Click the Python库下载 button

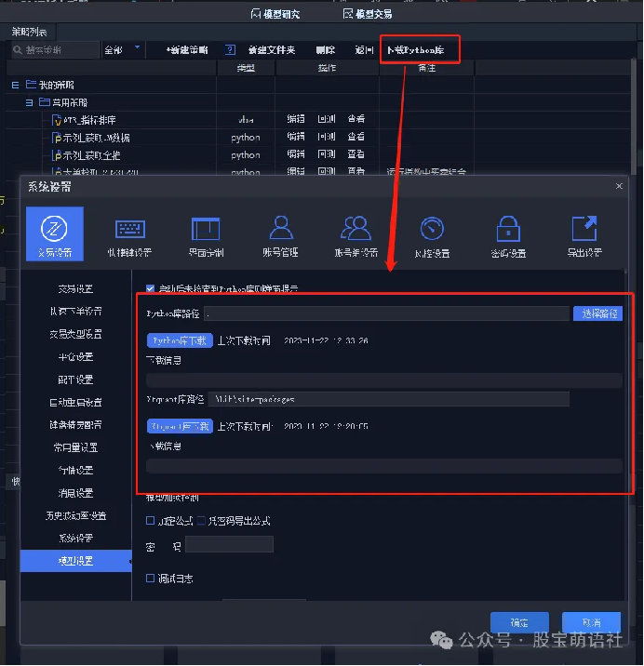(x=180, y=340)
